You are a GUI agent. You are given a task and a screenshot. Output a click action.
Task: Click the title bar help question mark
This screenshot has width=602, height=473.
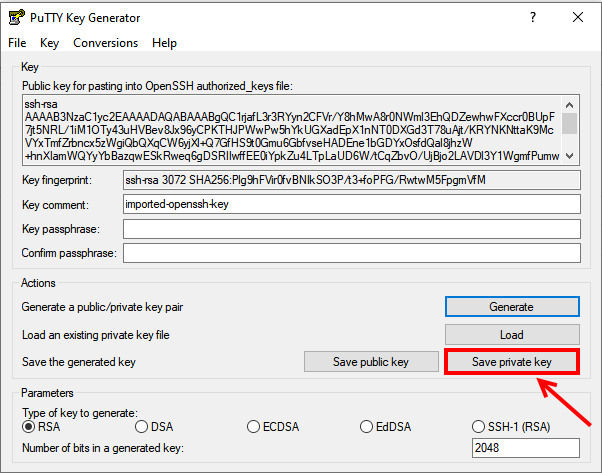(x=531, y=18)
